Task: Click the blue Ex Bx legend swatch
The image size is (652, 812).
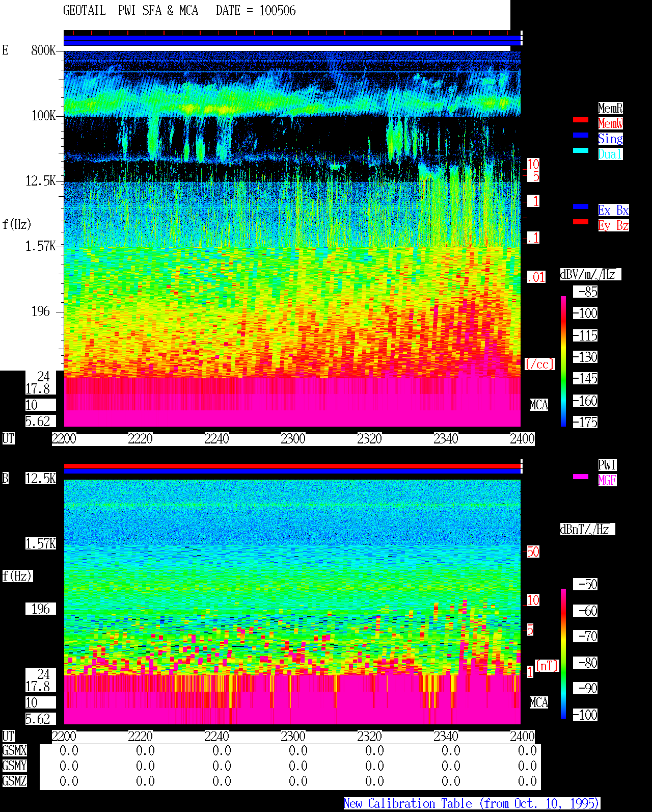Action: click(581, 206)
